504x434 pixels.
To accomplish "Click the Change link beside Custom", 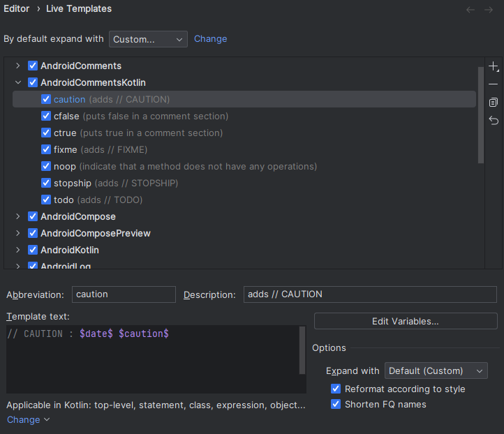I will tap(210, 39).
